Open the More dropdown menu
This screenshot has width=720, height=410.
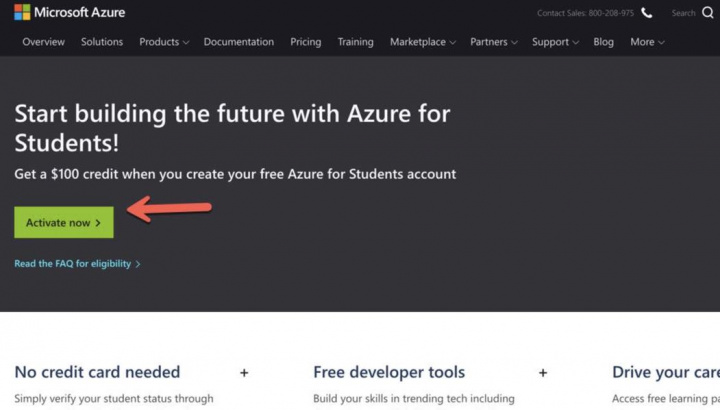[647, 42]
